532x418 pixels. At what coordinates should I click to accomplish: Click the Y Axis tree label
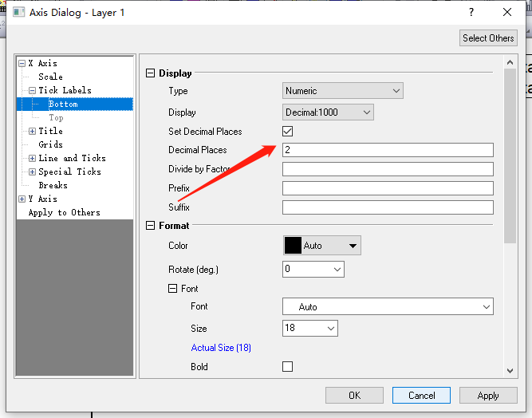pyautogui.click(x=43, y=199)
